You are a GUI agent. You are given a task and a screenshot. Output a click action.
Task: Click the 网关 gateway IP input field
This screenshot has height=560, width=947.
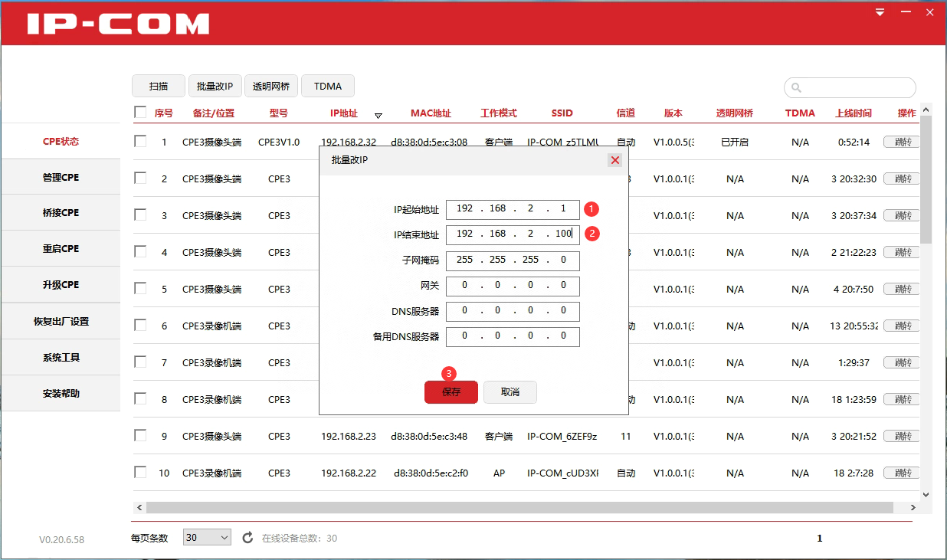[513, 286]
